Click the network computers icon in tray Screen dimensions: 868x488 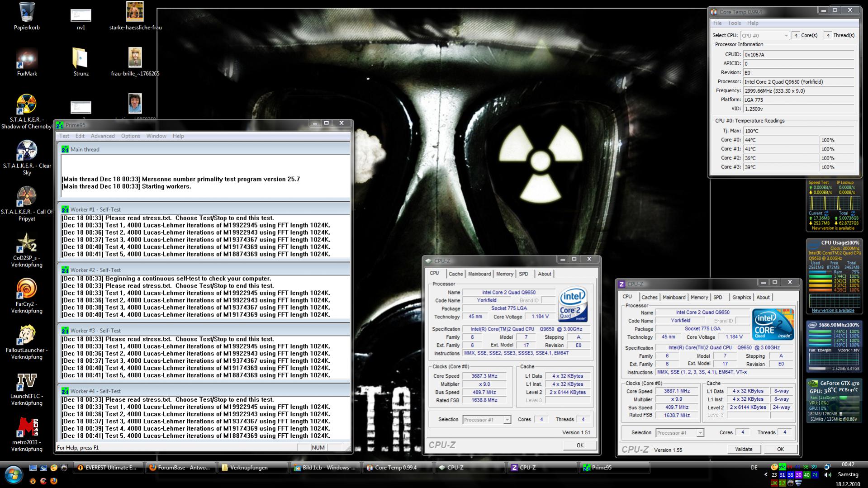coord(827,466)
